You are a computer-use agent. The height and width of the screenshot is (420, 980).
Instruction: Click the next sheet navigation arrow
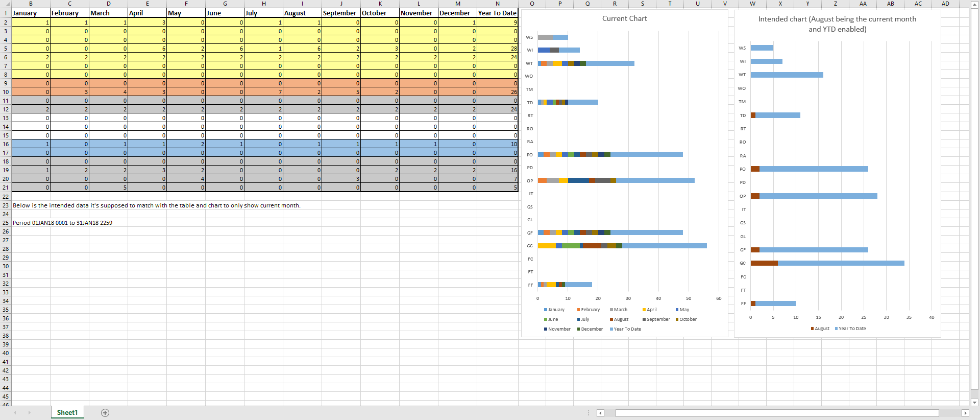29,412
